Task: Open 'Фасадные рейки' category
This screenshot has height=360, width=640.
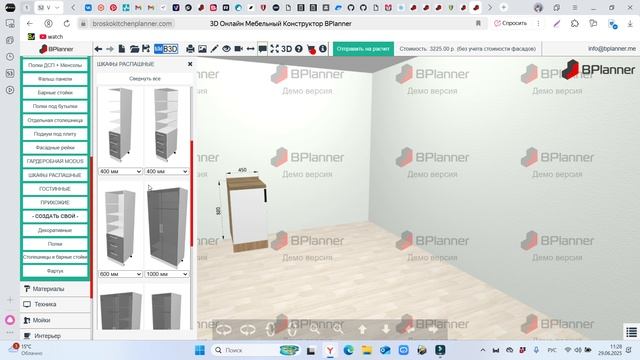Action: (x=55, y=147)
